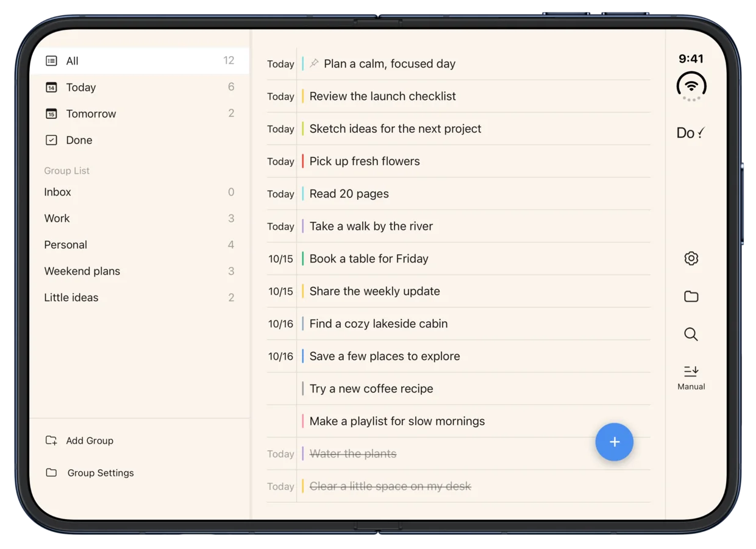This screenshot has height=549, width=756.
Task: Open the Work group
Action: click(140, 218)
